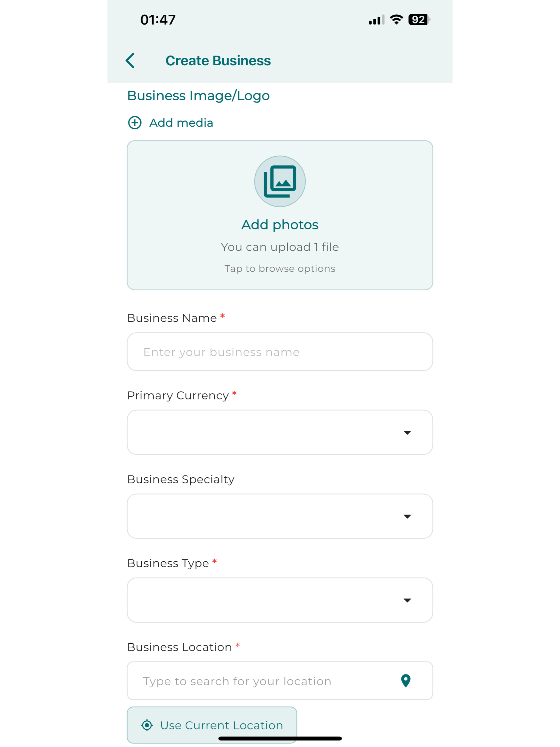
Task: Tap the Add photos label
Action: (280, 224)
